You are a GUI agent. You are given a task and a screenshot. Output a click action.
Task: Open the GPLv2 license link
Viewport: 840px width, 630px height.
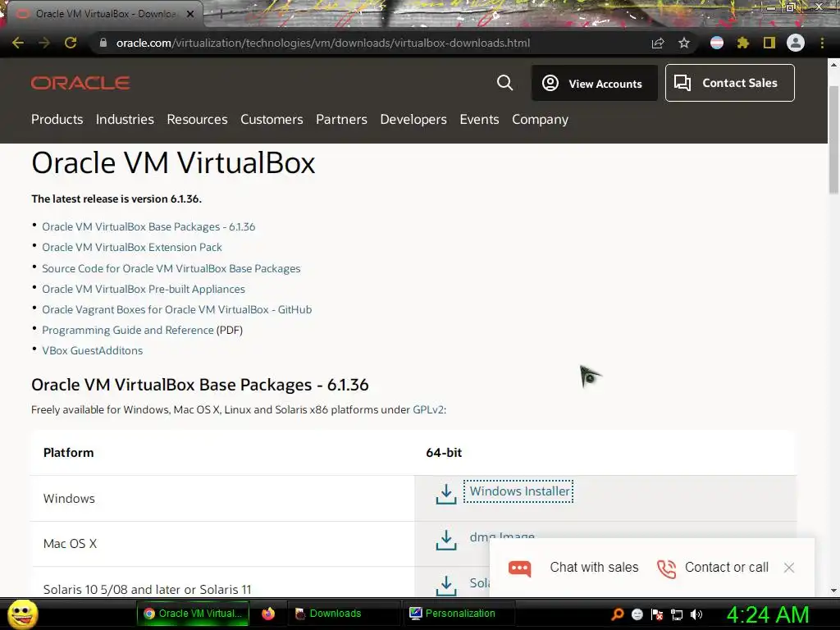[428, 410]
